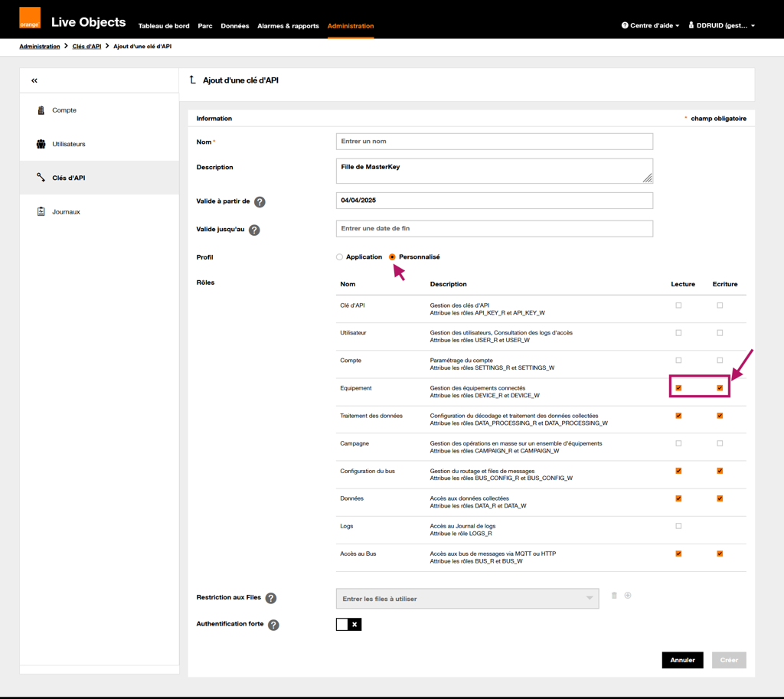
Task: Click the Utilisateurs sidebar icon
Action: [x=41, y=144]
